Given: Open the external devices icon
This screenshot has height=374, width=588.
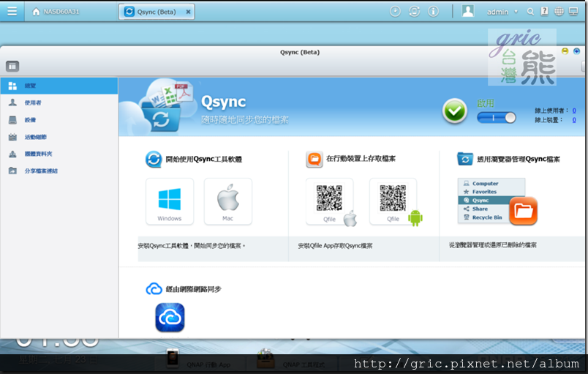Looking at the screenshot, I should coord(414,12).
